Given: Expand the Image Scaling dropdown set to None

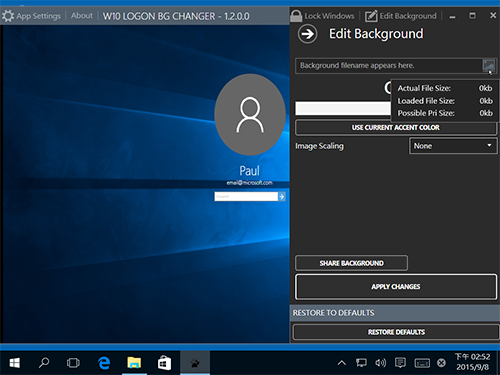Looking at the screenshot, I should coord(453,146).
